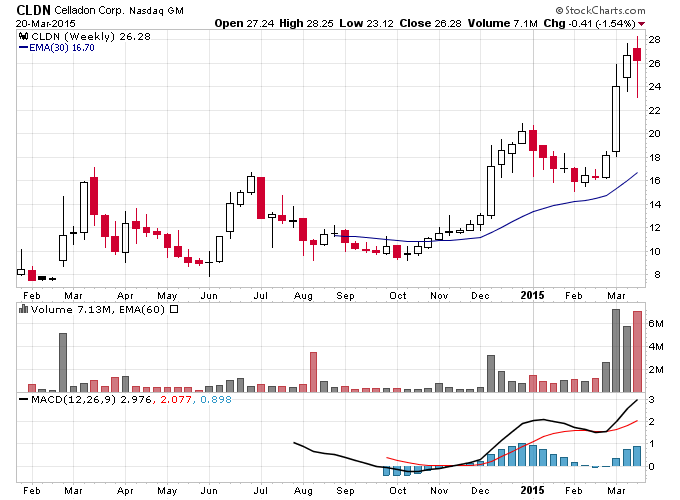This screenshot has width=680, height=500.
Task: Click the blue 0.898 histogram value
Action: pyautogui.click(x=216, y=399)
